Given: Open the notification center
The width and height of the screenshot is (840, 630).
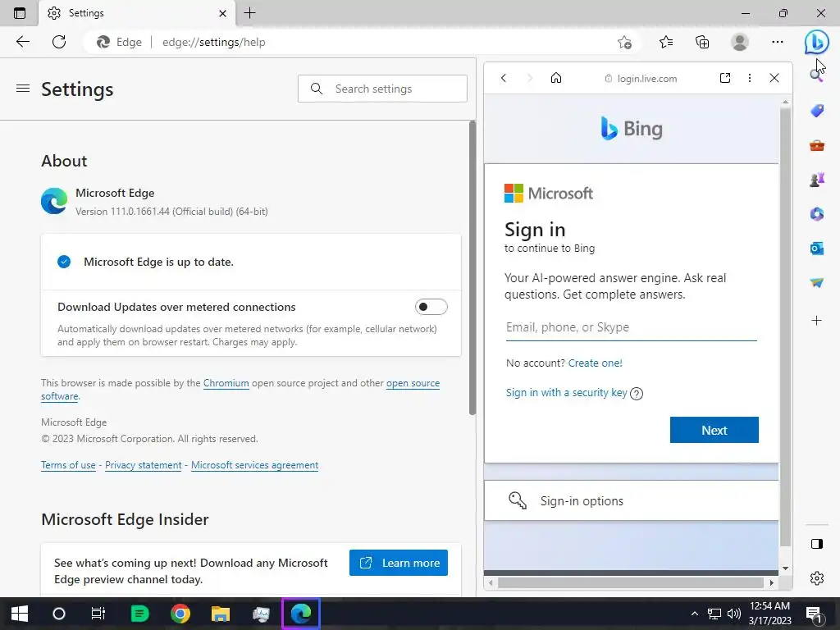Looking at the screenshot, I should [815, 614].
